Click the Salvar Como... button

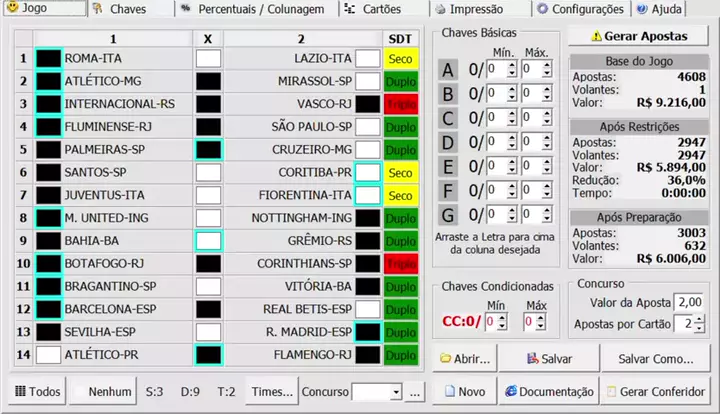click(x=656, y=358)
